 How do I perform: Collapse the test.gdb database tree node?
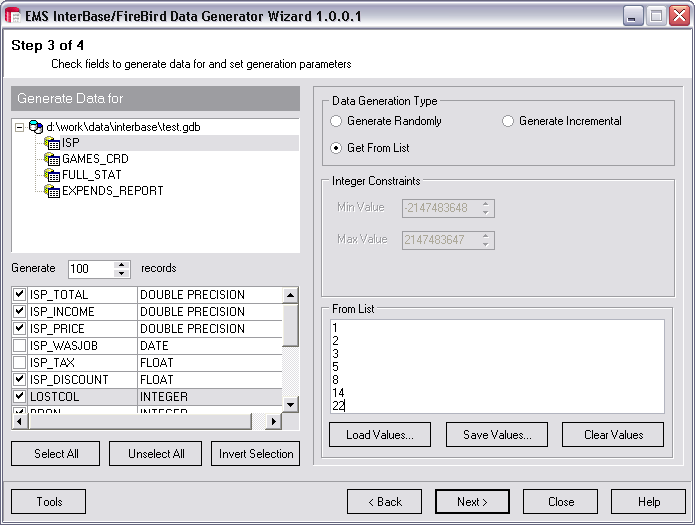pyautogui.click(x=19, y=127)
